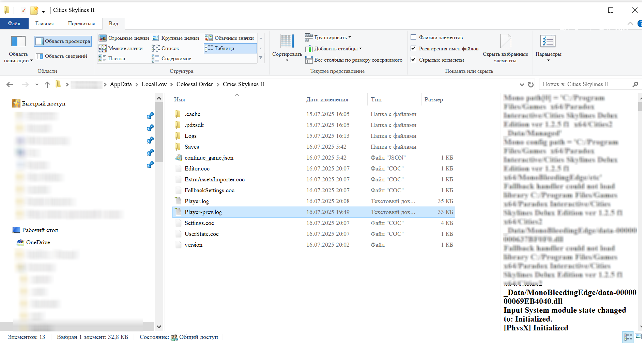Switch to large thumbnails view from the status bar
644x343 pixels.
tap(638, 337)
